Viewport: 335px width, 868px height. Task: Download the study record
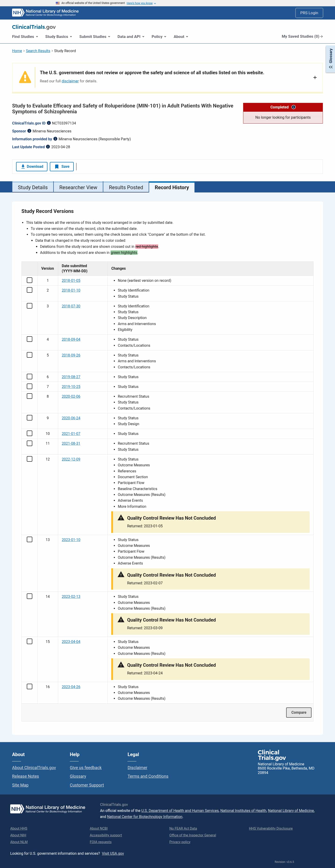tap(32, 166)
